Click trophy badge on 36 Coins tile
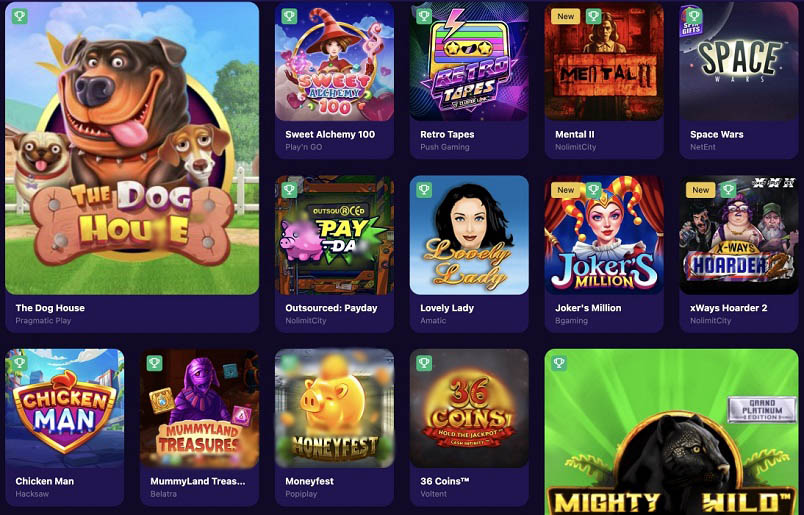 (425, 363)
